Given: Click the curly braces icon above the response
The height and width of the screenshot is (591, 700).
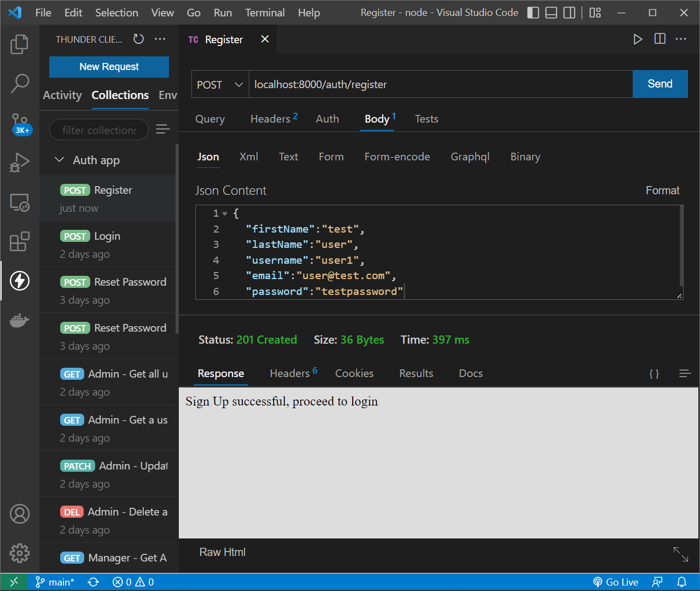Looking at the screenshot, I should (654, 373).
